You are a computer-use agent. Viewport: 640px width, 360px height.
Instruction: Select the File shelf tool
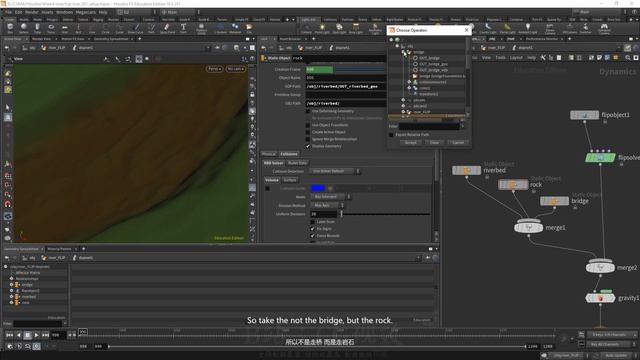pyautogui.click(x=249, y=28)
